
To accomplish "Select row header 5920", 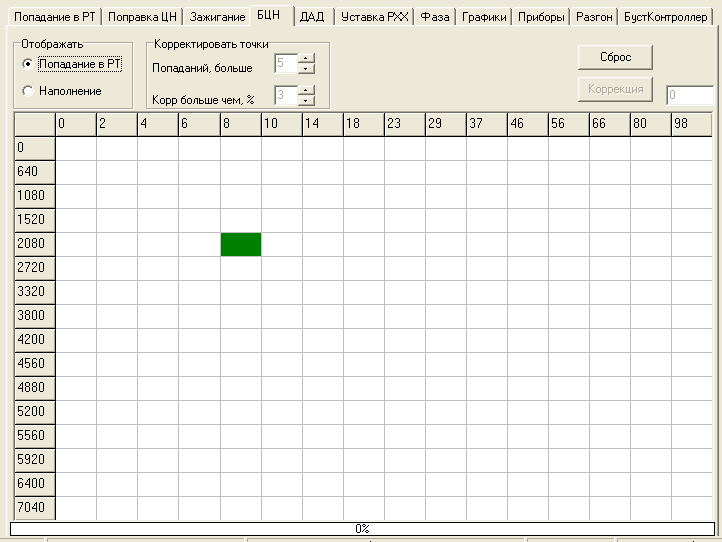I will [x=35, y=460].
